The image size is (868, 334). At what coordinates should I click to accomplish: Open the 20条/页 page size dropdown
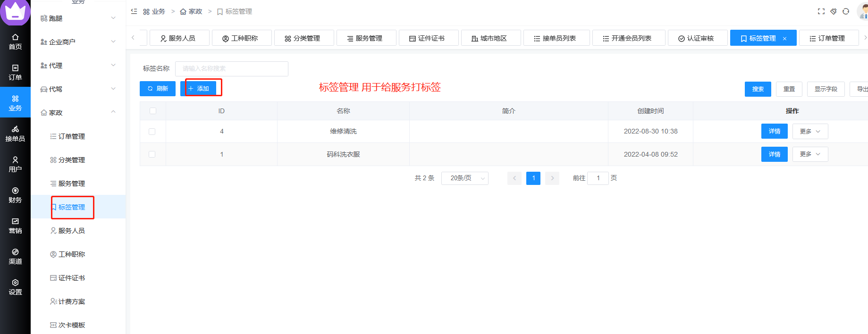[464, 178]
